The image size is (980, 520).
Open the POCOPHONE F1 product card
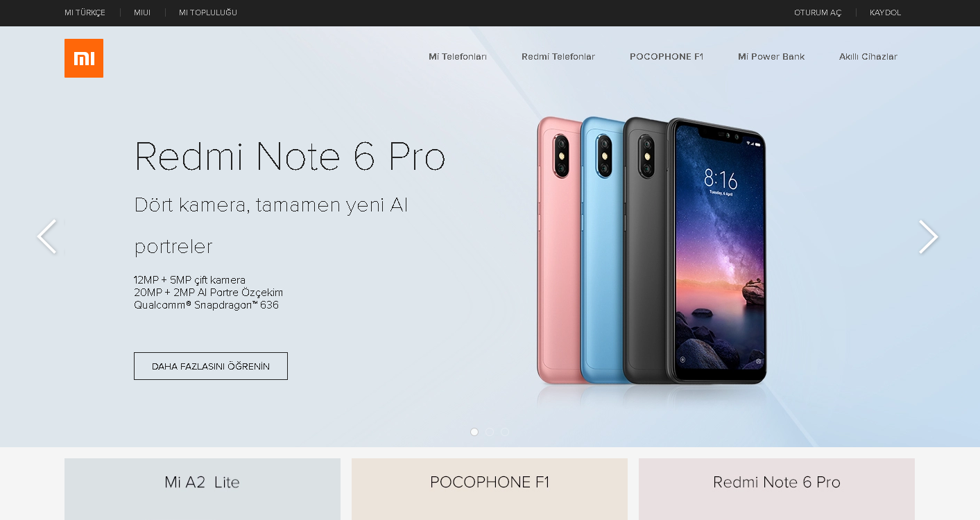pos(490,489)
